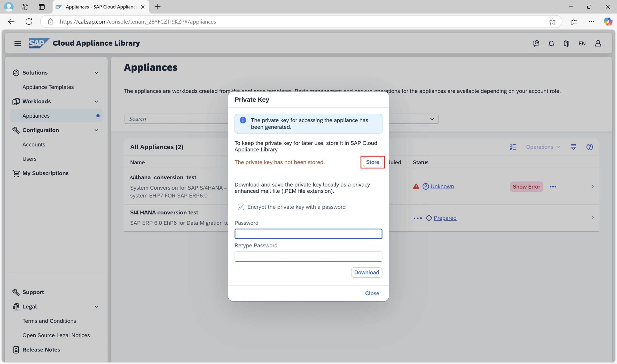This screenshot has height=364, width=617.
Task: Change language via EN button
Action: point(582,43)
